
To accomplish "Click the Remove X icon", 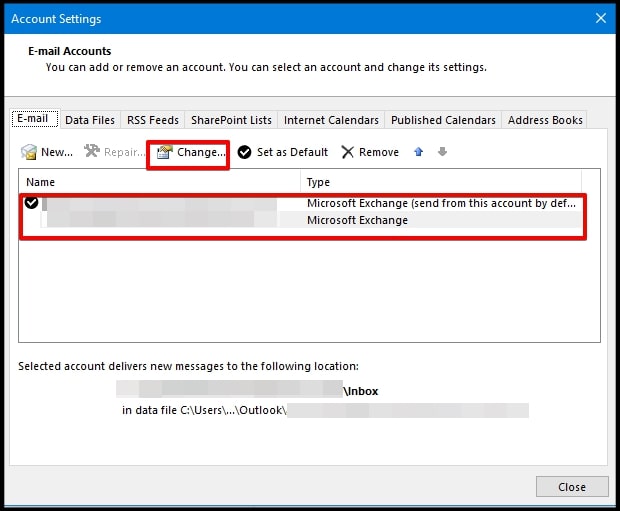I will [x=348, y=152].
